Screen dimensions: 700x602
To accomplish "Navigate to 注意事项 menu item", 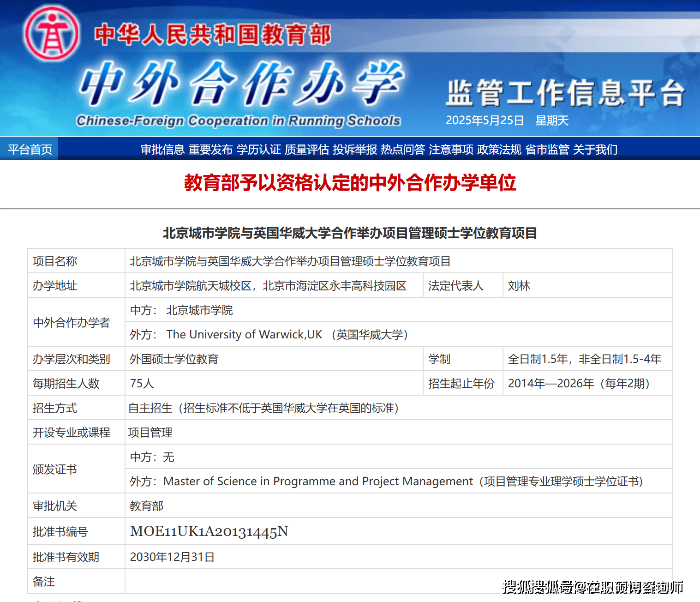I will 451,150.
